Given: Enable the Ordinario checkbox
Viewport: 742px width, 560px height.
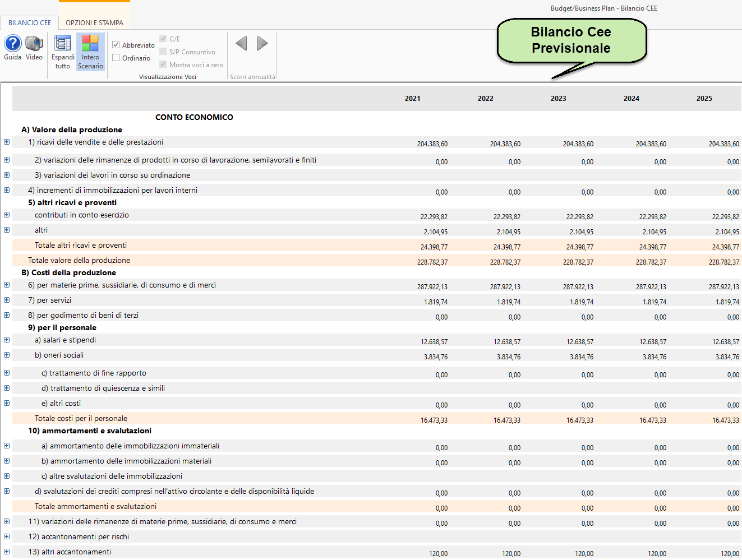Looking at the screenshot, I should pos(116,58).
